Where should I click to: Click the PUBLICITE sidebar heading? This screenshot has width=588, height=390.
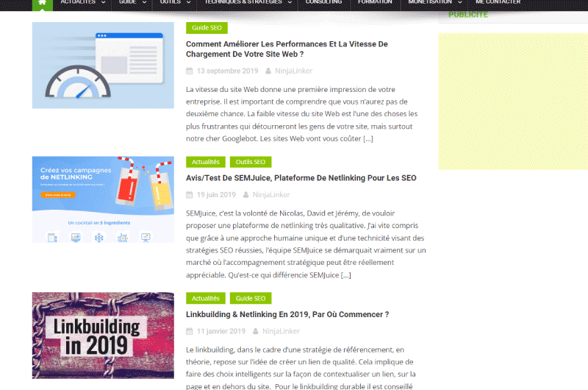point(468,15)
